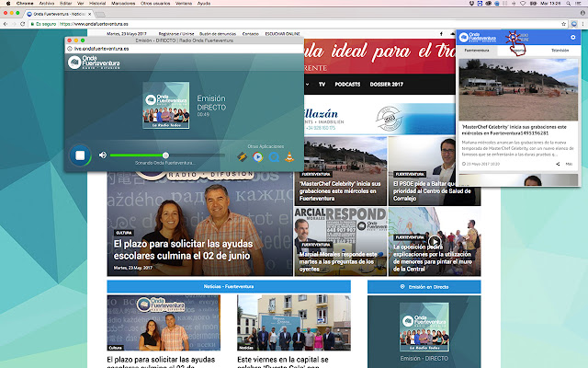588x368 pixels.
Task: Open stream in VLC cone icon
Action: pos(289,156)
